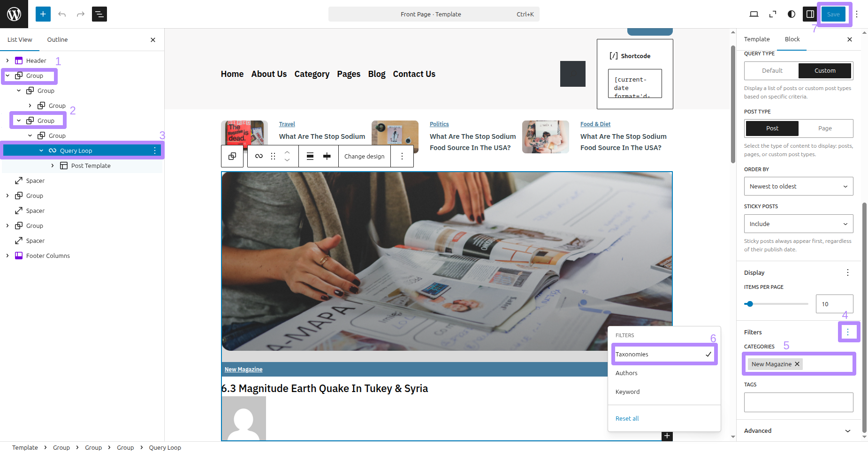Switch to the Outline tab
868x453 pixels.
(57, 40)
